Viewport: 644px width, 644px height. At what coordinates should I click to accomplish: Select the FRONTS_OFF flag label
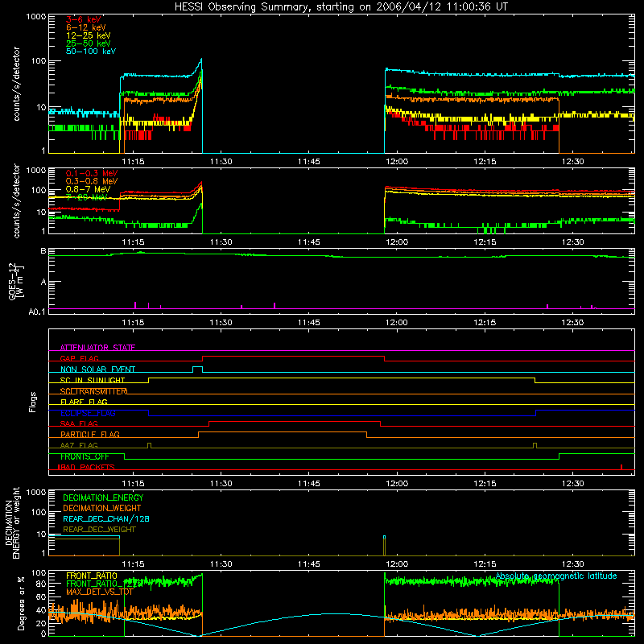(85, 456)
